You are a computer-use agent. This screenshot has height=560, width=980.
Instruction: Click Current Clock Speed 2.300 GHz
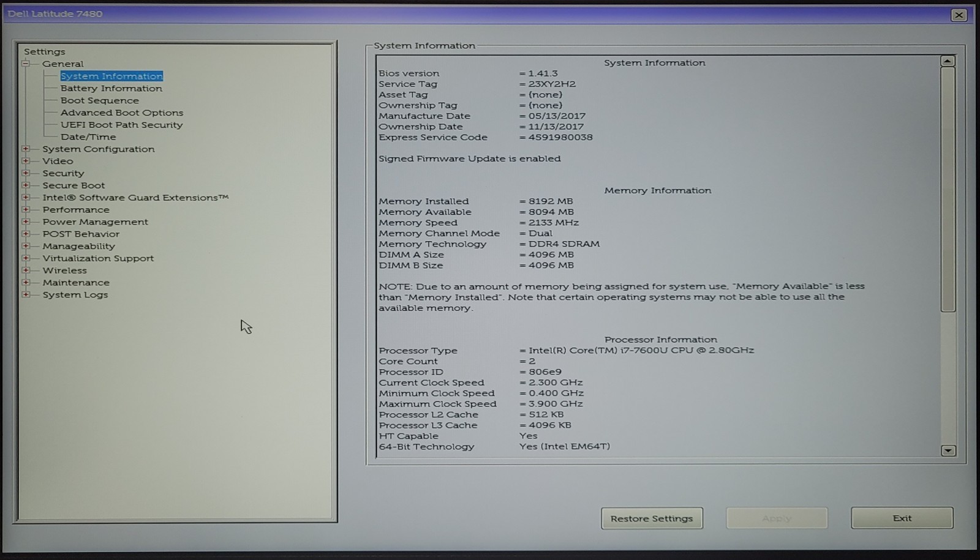point(556,383)
